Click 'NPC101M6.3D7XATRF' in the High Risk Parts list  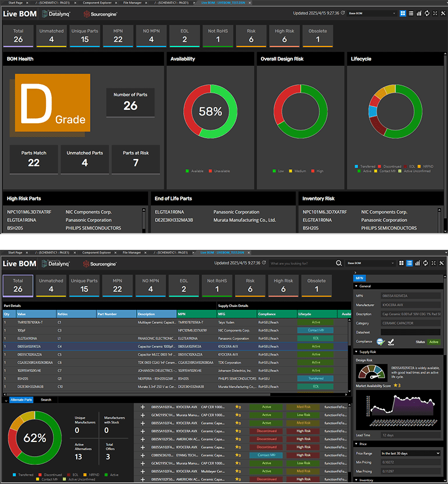tap(29, 212)
